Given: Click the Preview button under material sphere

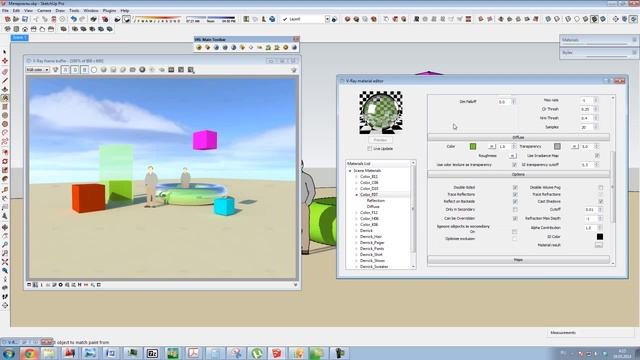Looking at the screenshot, I should [380, 140].
